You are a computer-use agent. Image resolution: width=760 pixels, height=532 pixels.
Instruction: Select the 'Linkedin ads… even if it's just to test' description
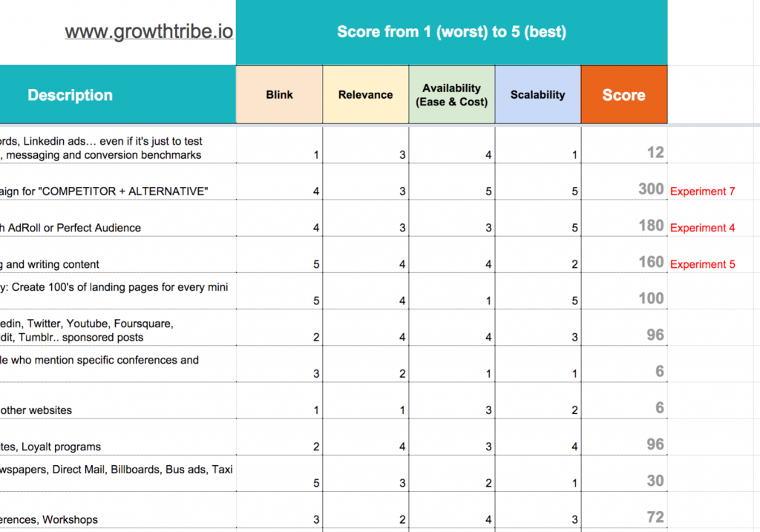click(x=118, y=145)
